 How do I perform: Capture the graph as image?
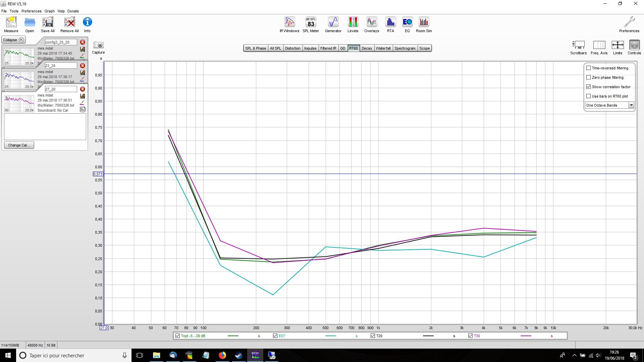tap(98, 48)
